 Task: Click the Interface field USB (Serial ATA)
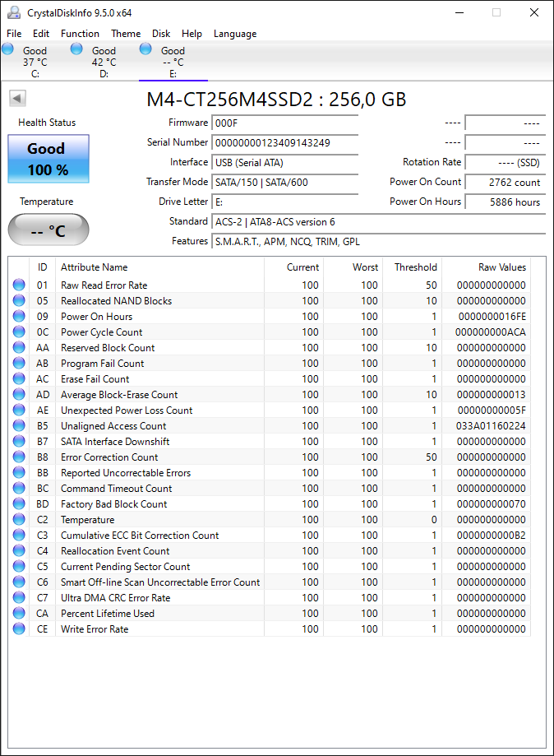(284, 163)
